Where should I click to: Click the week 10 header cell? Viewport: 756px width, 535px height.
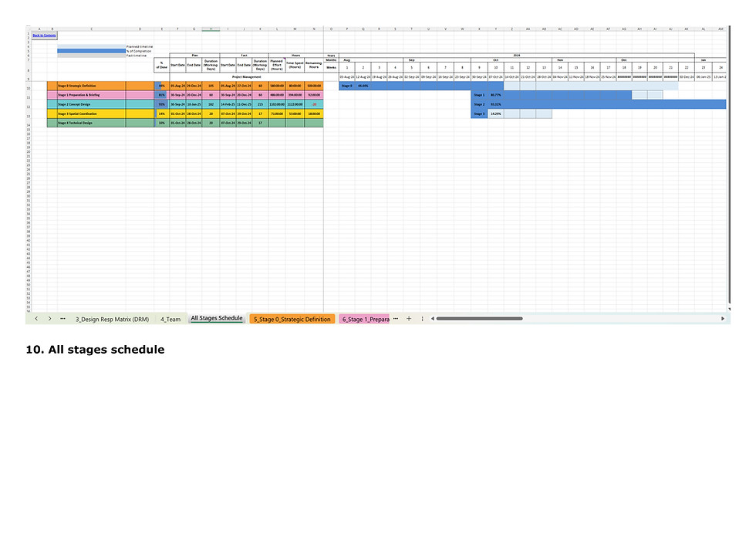point(495,67)
